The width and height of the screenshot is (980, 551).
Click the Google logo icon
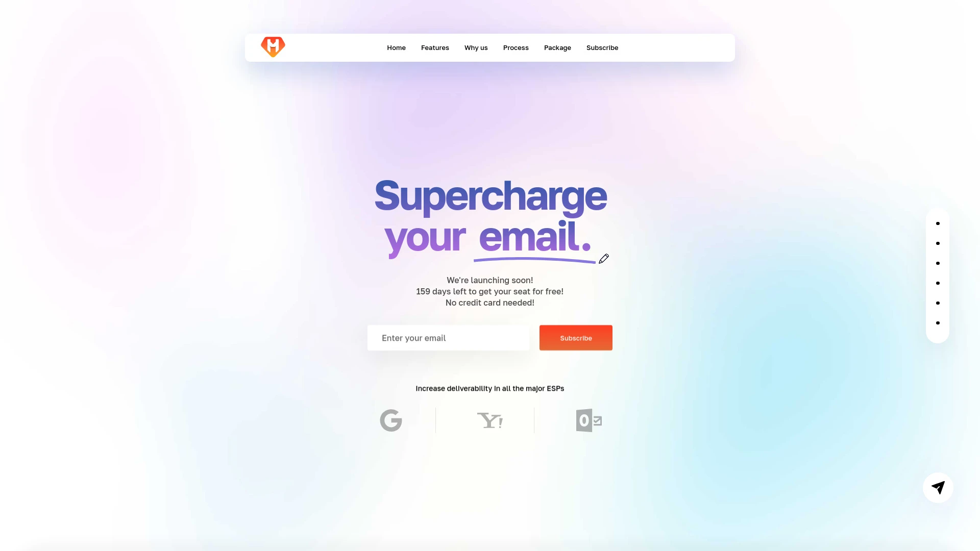390,420
